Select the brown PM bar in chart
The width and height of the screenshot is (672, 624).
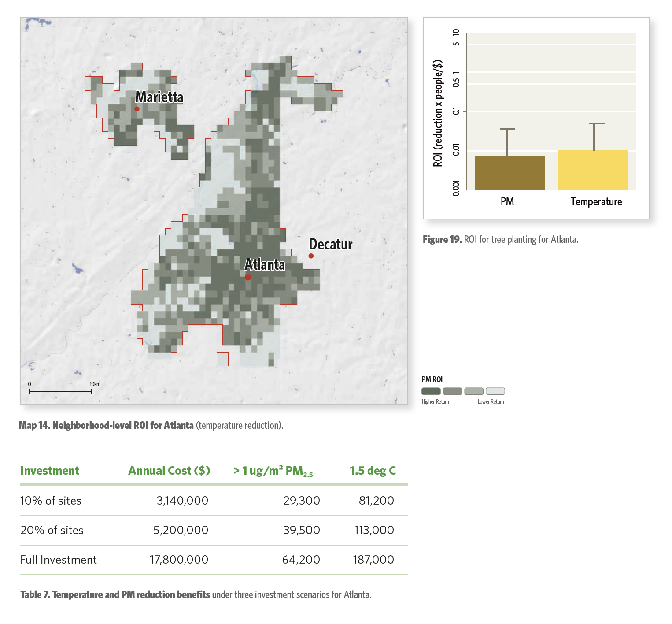pyautogui.click(x=510, y=173)
